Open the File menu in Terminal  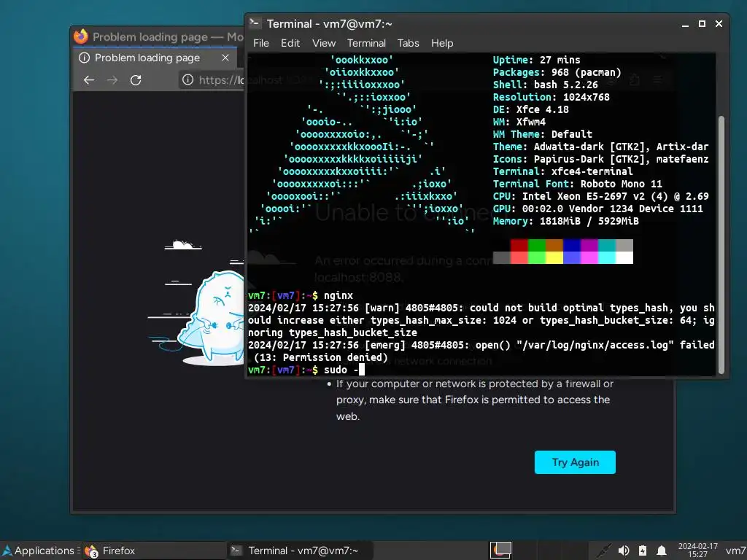pyautogui.click(x=261, y=43)
